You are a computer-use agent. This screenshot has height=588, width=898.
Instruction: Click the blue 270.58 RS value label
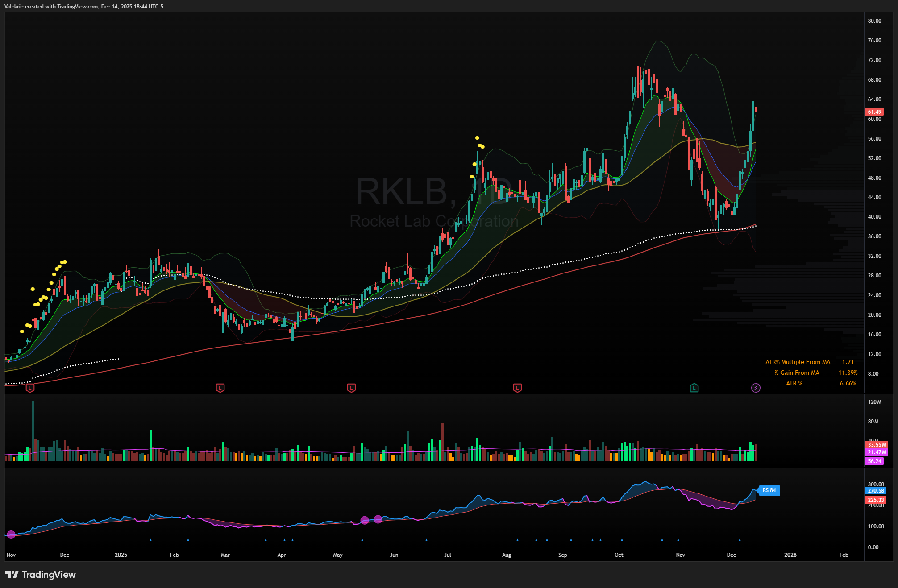(876, 490)
